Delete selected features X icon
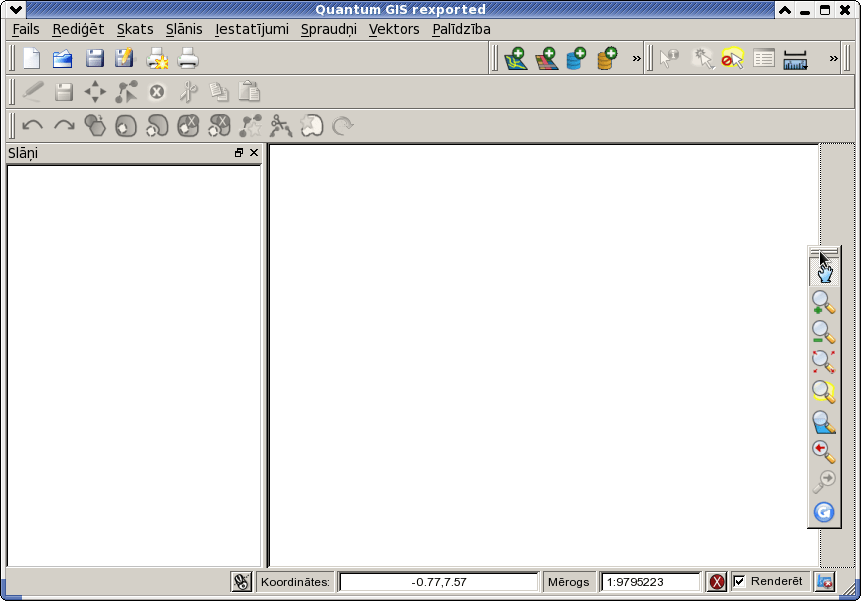This screenshot has height=601, width=861. pos(157,92)
